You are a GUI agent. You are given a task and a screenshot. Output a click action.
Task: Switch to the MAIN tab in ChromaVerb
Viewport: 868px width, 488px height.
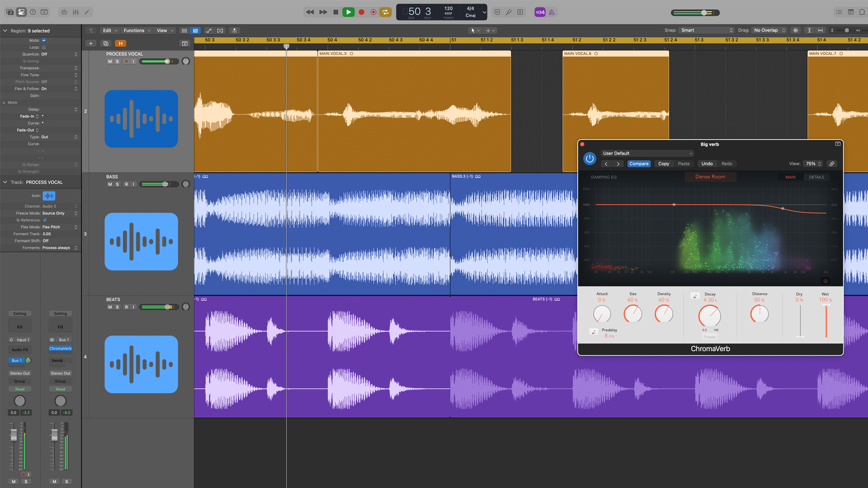click(790, 177)
